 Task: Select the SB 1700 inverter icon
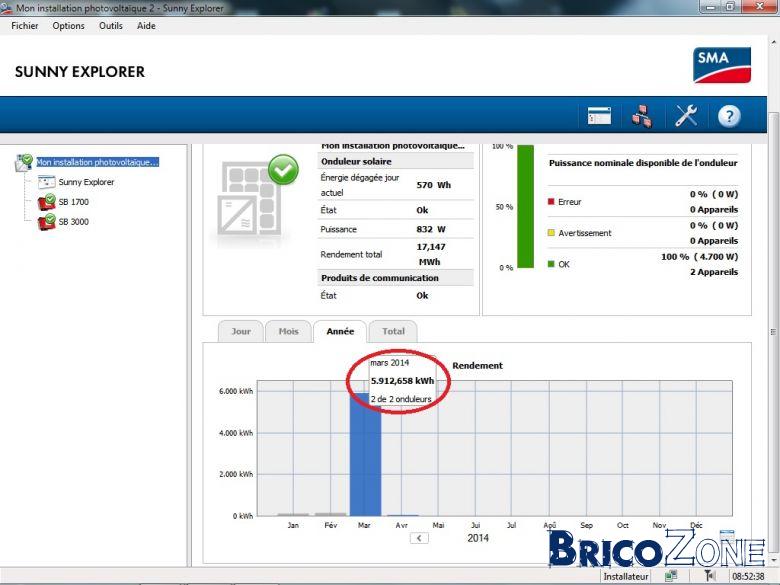pos(47,202)
